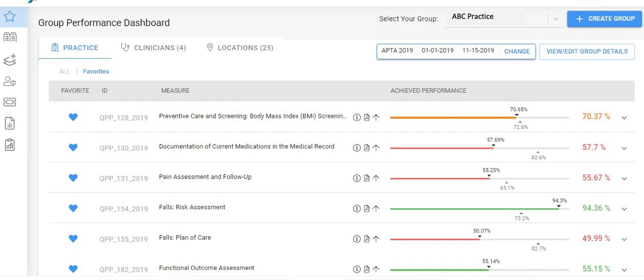
Task: Expand the QPP_130_2019 measure row chevron
Action: click(624, 148)
